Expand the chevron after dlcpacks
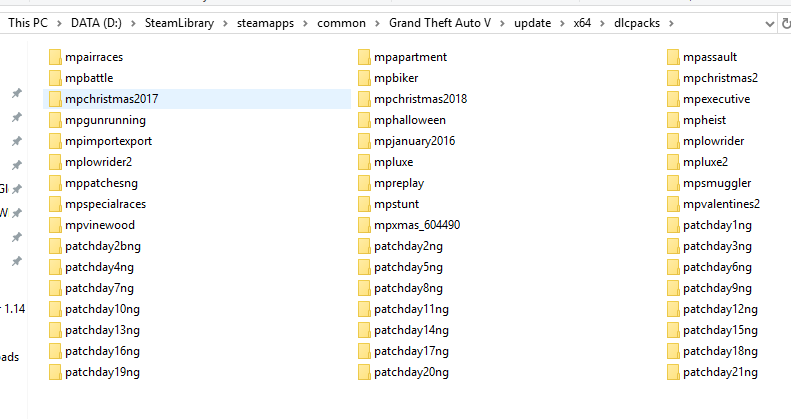The width and height of the screenshot is (791, 419). click(671, 23)
